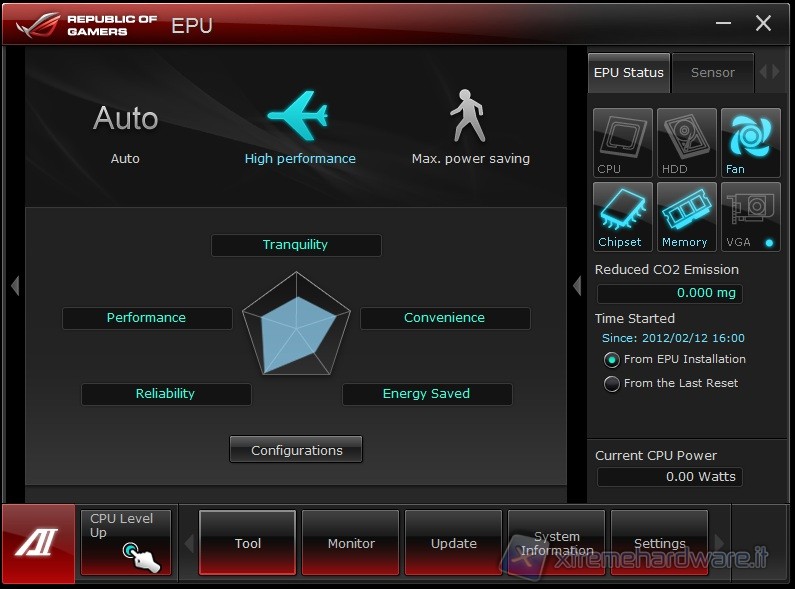795x589 pixels.
Task: Click the VGA status icon
Action: 750,216
